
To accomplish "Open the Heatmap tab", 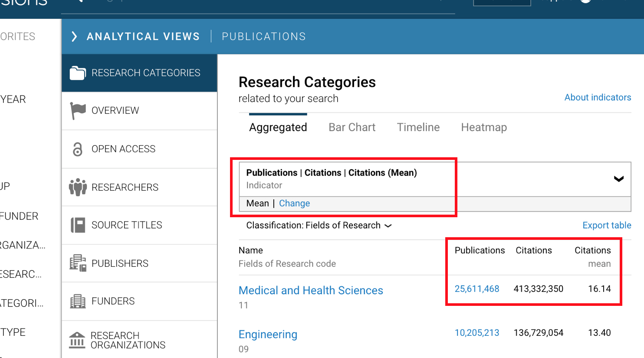I will coord(484,127).
